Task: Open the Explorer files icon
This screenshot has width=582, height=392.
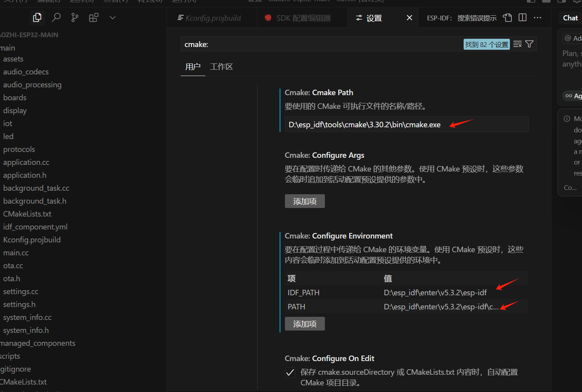Action: tap(37, 18)
